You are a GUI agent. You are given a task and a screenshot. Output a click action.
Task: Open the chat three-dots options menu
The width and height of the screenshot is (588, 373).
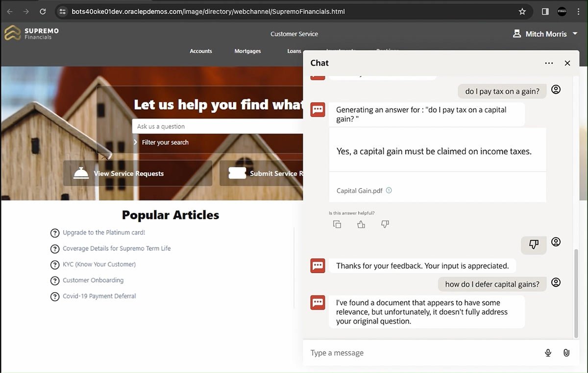(x=549, y=63)
